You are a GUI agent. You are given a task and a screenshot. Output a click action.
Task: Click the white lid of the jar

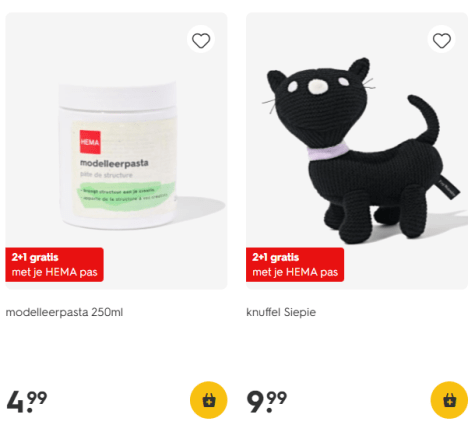click(117, 96)
